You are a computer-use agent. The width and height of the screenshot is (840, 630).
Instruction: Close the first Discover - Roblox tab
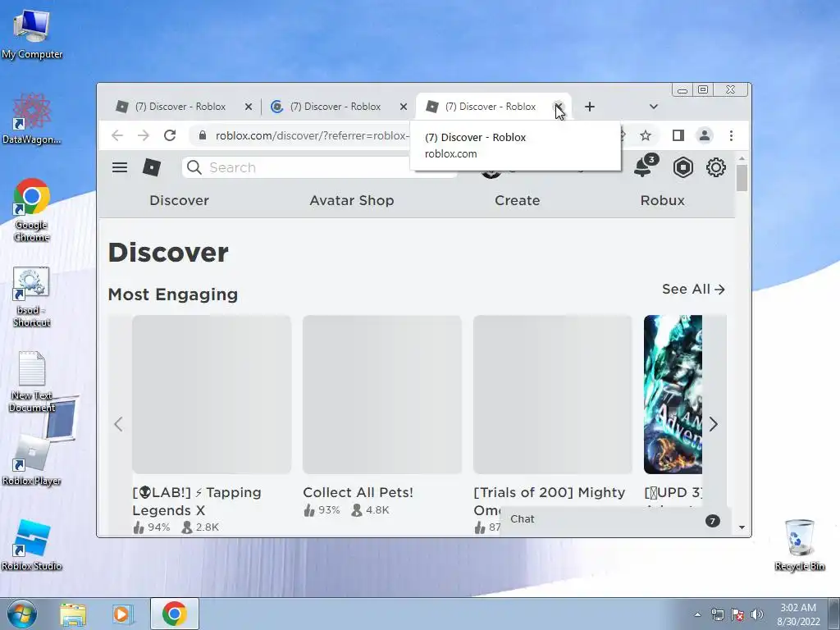pos(249,107)
